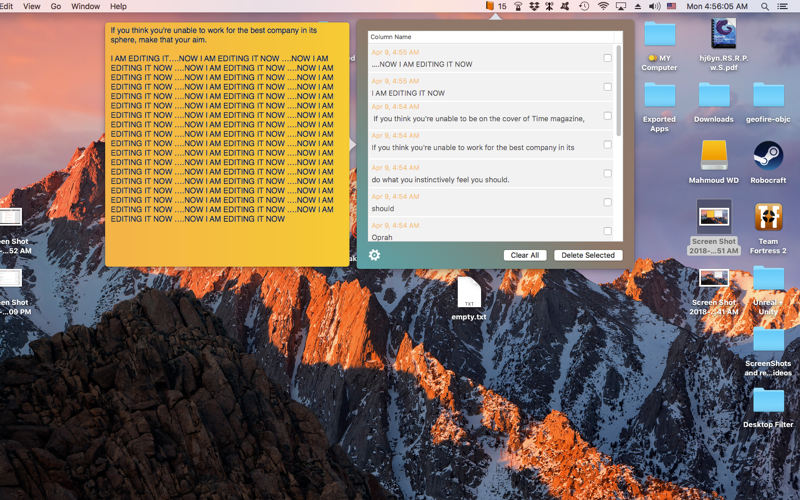Check the 'do what you instinctively feel' checkbox
This screenshot has width=800, height=500.
[x=607, y=173]
